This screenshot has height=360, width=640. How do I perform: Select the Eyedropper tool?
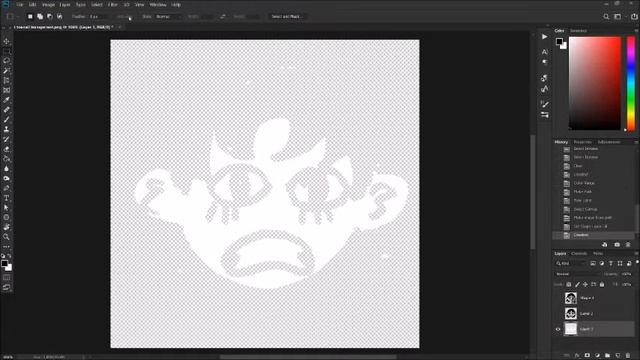tap(7, 100)
